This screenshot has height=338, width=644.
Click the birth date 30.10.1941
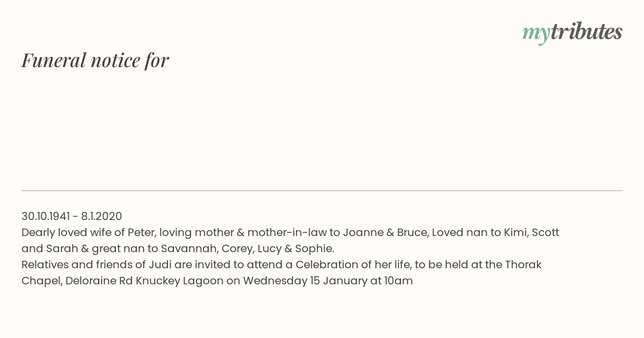point(46,216)
